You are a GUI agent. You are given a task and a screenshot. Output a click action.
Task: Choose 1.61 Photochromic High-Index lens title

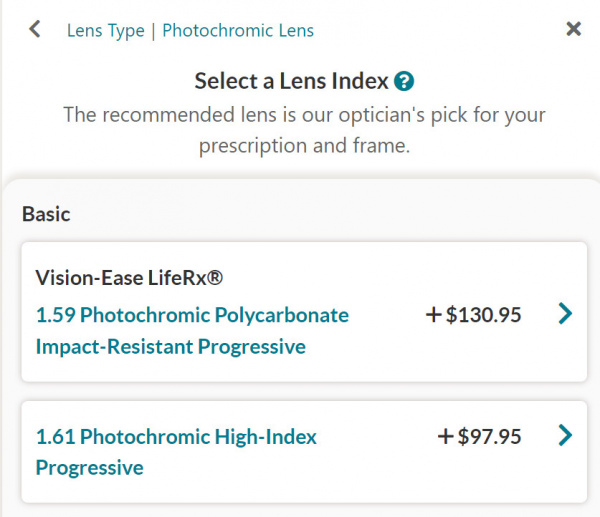tap(176, 436)
